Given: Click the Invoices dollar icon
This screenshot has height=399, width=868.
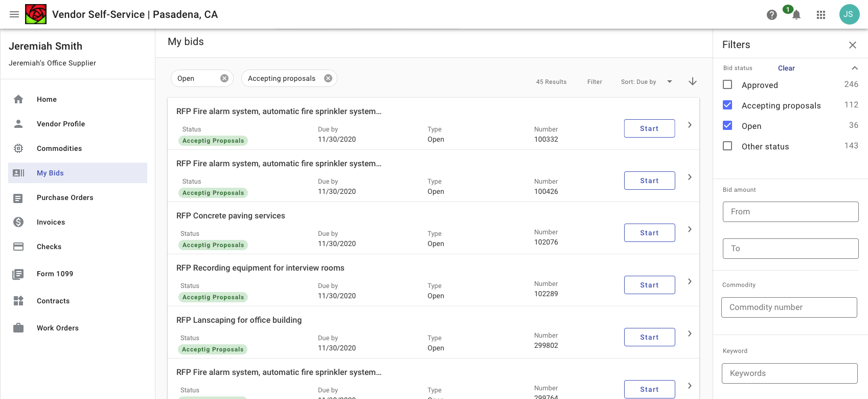Looking at the screenshot, I should (x=18, y=222).
